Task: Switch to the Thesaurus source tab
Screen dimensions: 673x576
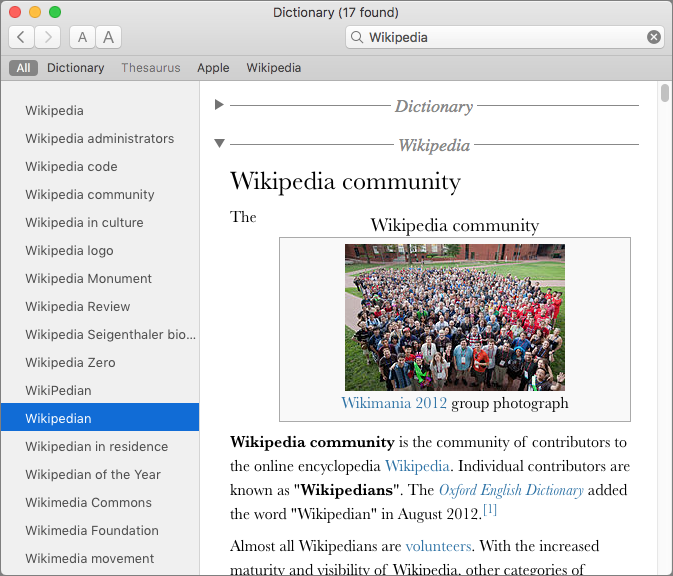Action: pyautogui.click(x=151, y=68)
